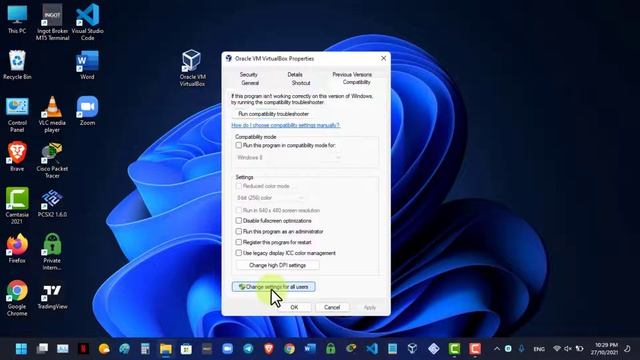Select the Recycle Bin icon
Screen dimensions: 640x360
[x=17, y=64]
